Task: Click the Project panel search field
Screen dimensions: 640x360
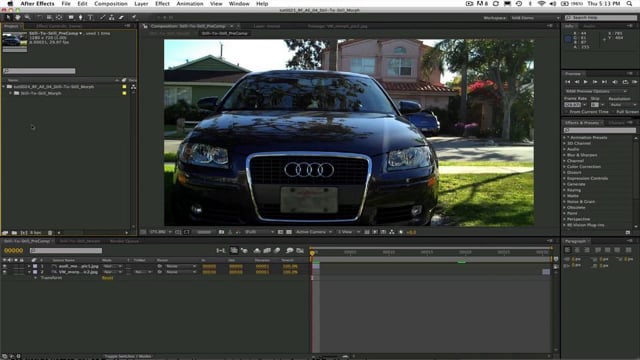Action: (x=39, y=71)
